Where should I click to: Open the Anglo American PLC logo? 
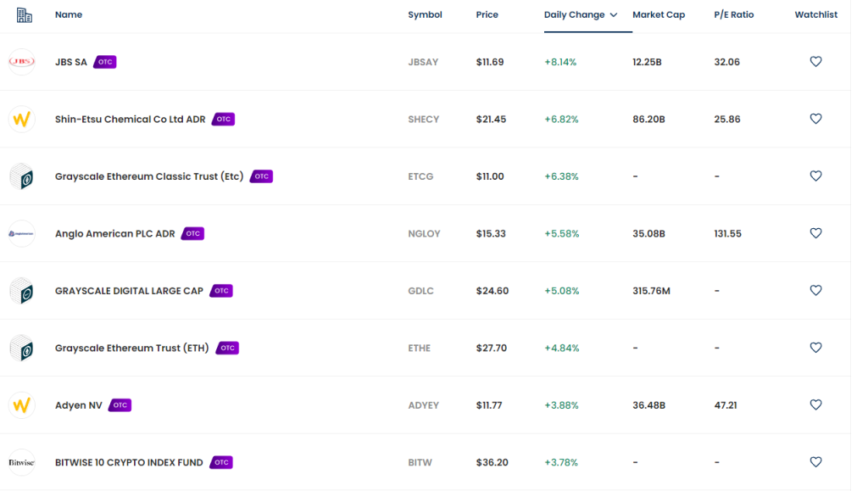coord(21,233)
